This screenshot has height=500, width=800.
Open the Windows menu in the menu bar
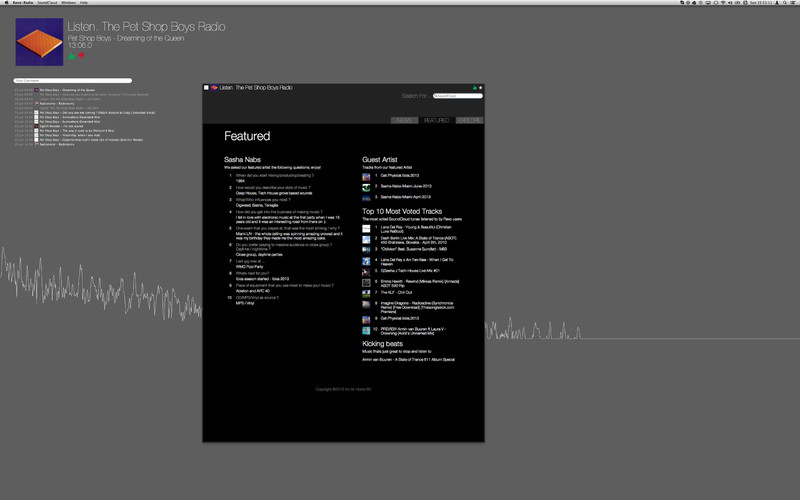coord(68,3)
